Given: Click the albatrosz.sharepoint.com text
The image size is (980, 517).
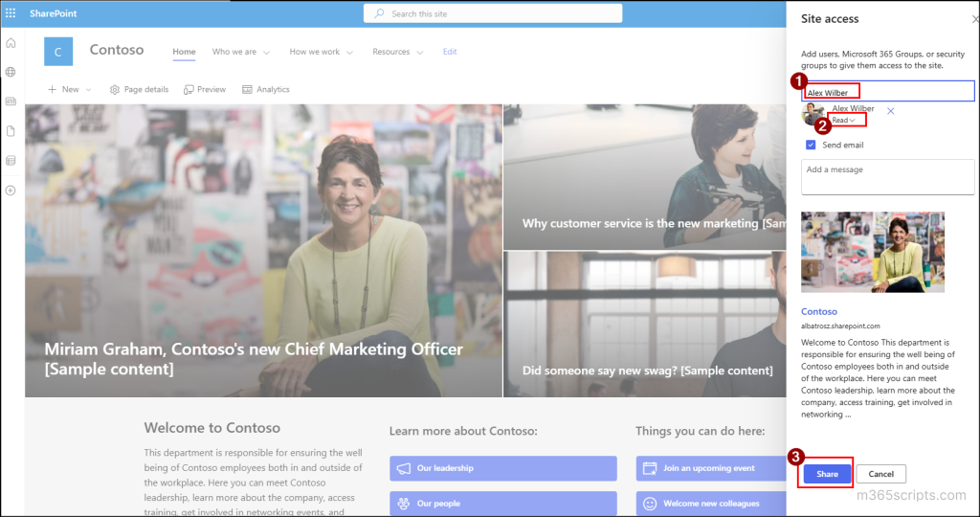Looking at the screenshot, I should coord(840,326).
